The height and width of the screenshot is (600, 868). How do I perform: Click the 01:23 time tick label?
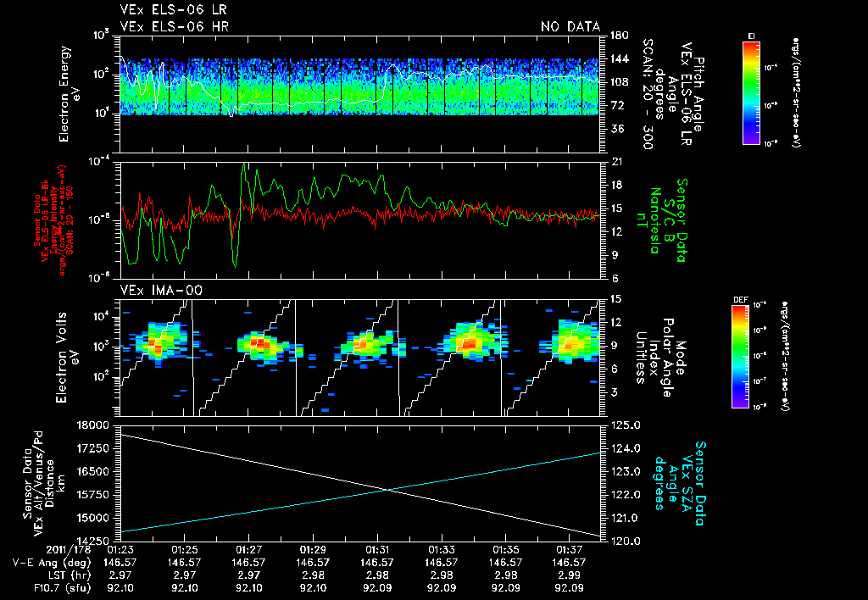click(x=120, y=552)
